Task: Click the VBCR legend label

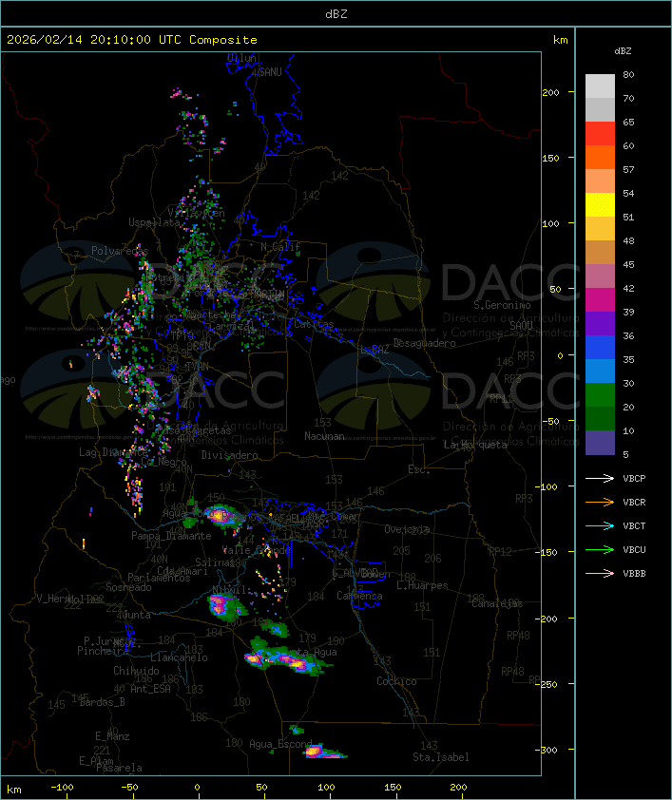Action: pos(634,502)
